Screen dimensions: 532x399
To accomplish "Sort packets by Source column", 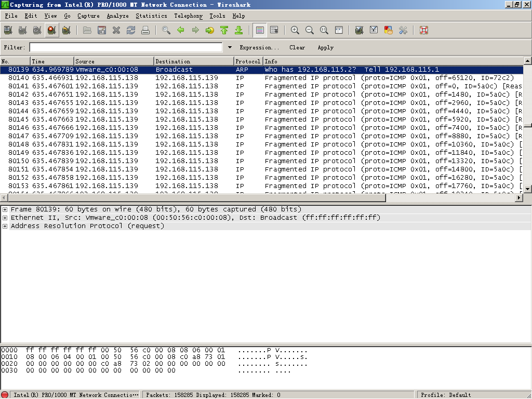I will pos(114,61).
